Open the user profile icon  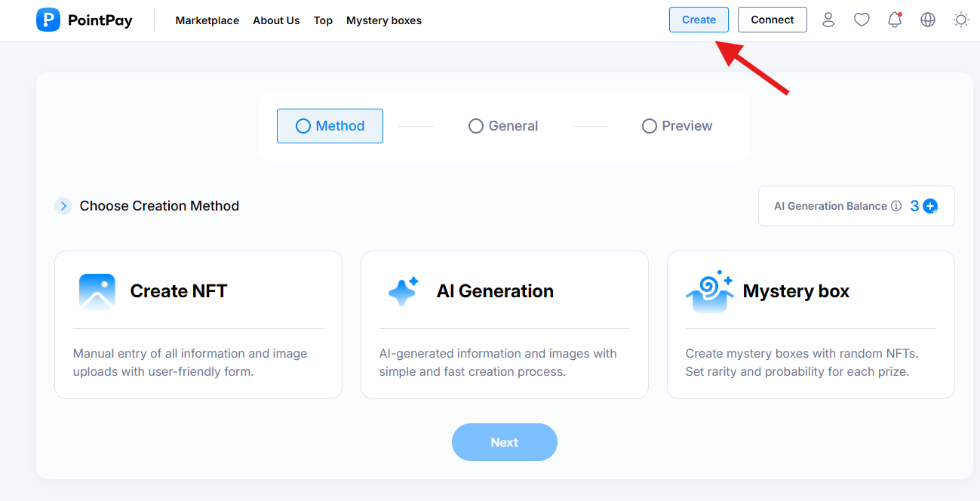point(828,20)
